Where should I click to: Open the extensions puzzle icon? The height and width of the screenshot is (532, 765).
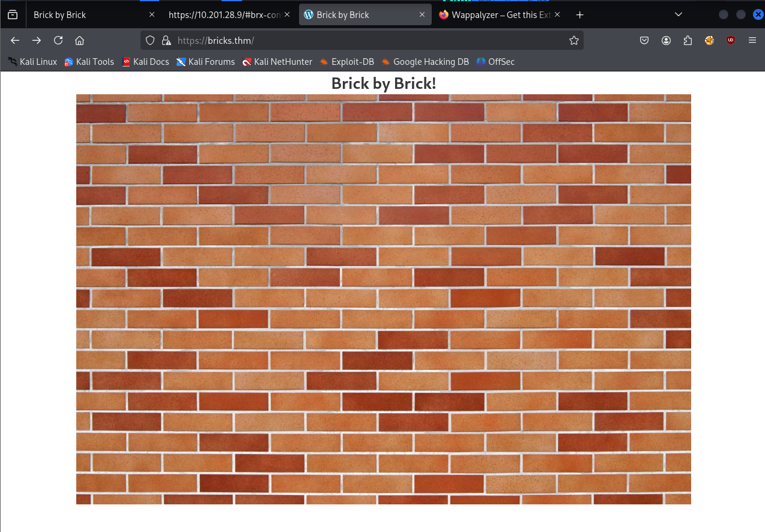point(688,40)
